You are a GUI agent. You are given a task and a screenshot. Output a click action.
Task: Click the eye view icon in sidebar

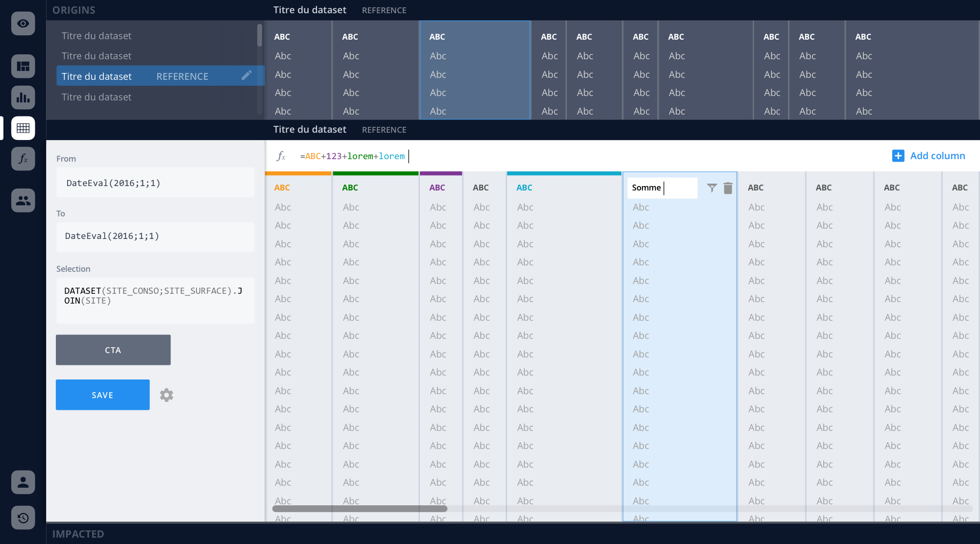click(x=23, y=24)
